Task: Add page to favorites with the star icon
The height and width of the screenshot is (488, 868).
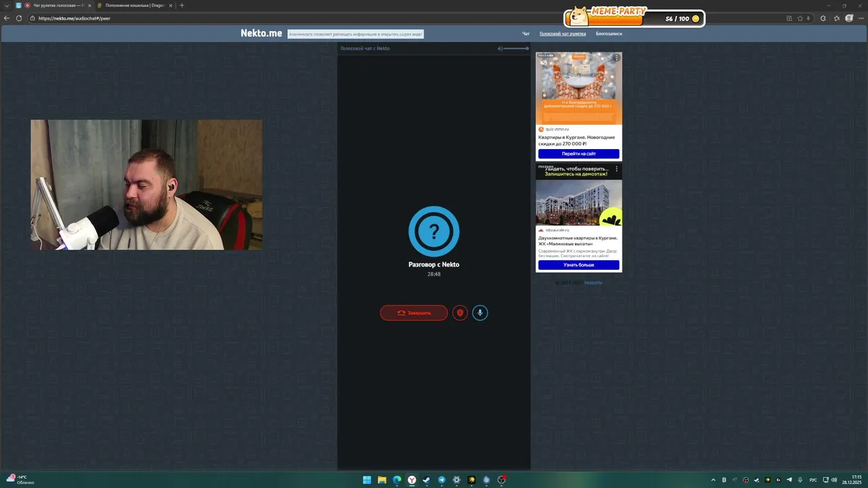Action: pos(800,18)
